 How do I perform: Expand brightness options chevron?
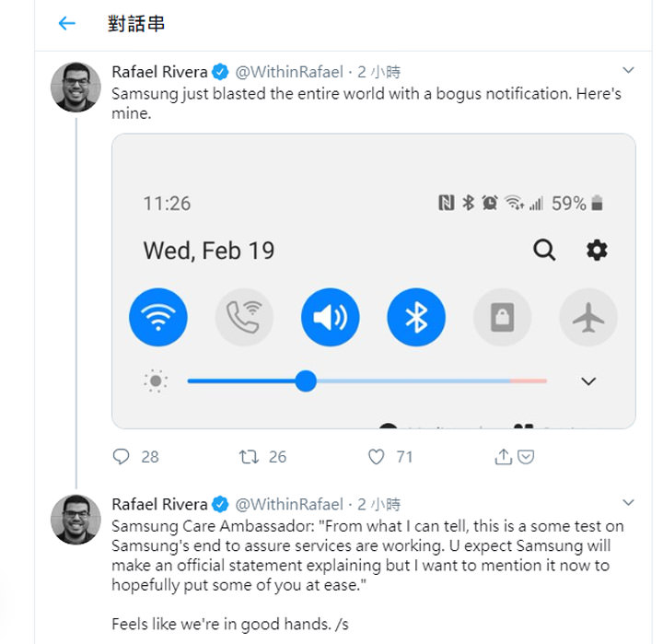point(588,381)
